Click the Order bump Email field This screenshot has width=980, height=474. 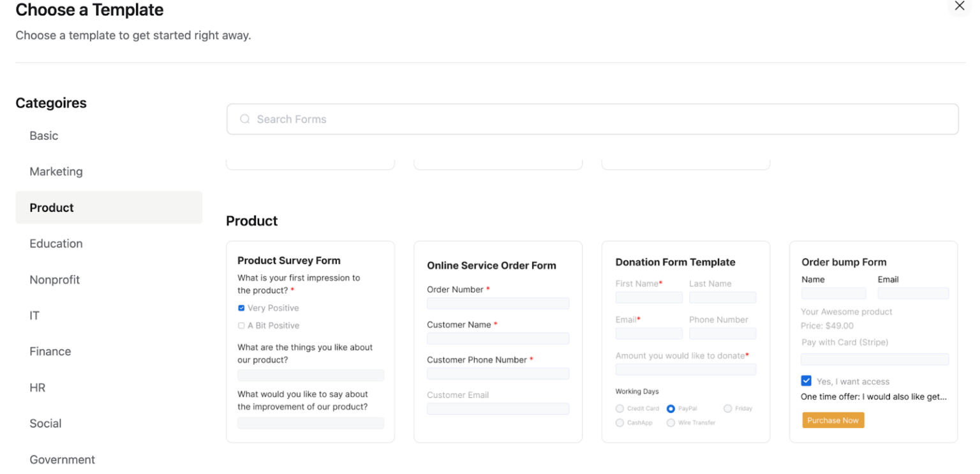(913, 293)
